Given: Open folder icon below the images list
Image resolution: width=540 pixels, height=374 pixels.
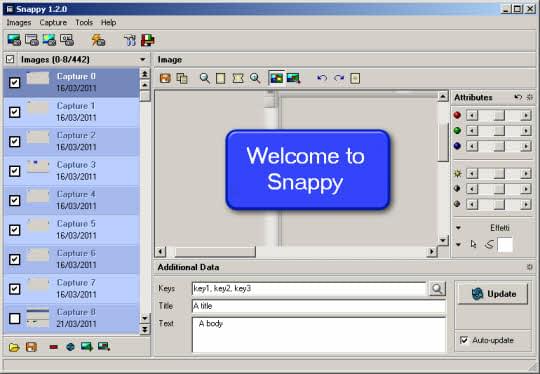Looking at the screenshot, I should click(x=14, y=347).
